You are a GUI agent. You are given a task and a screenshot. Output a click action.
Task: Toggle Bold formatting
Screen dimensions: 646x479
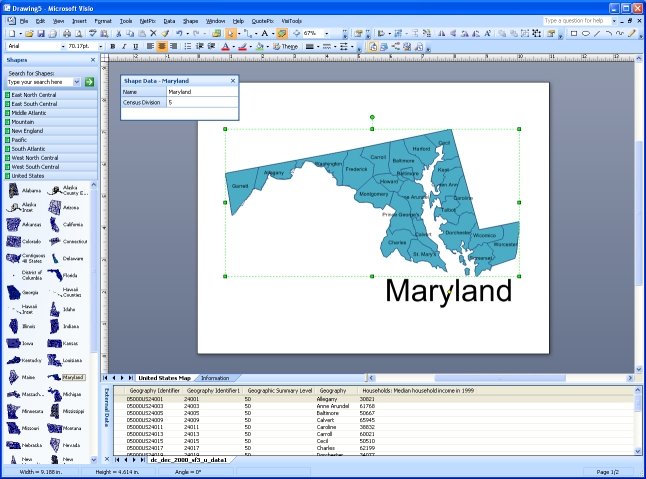112,47
